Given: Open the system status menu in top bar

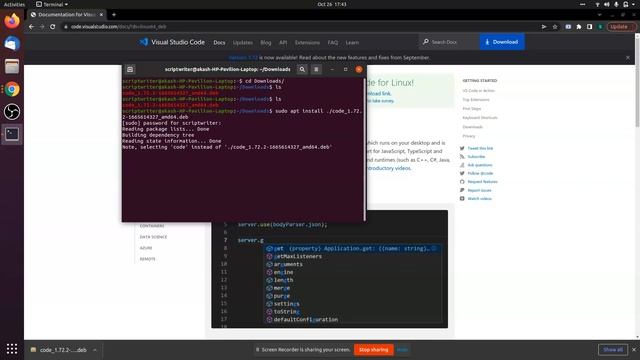Looking at the screenshot, I should (616, 4).
